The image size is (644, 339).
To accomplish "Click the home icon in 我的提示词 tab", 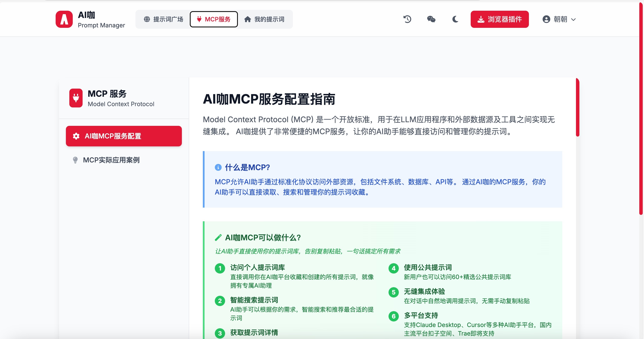I will point(248,19).
